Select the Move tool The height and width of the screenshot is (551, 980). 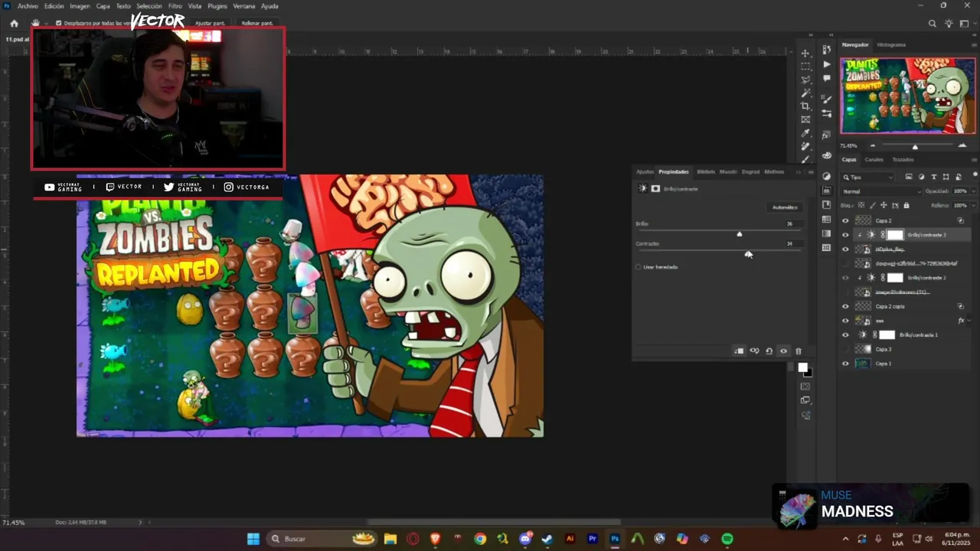point(805,54)
